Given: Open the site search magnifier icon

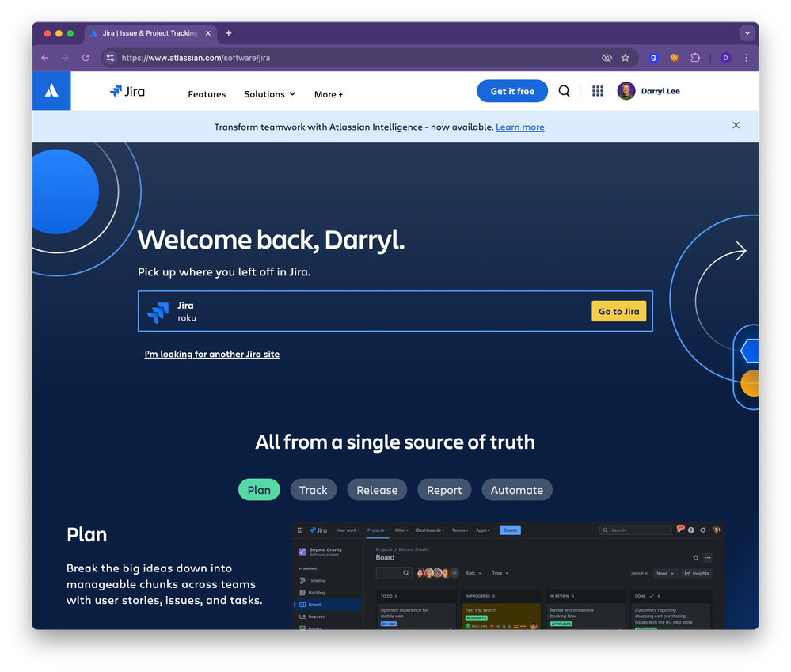Looking at the screenshot, I should point(564,91).
